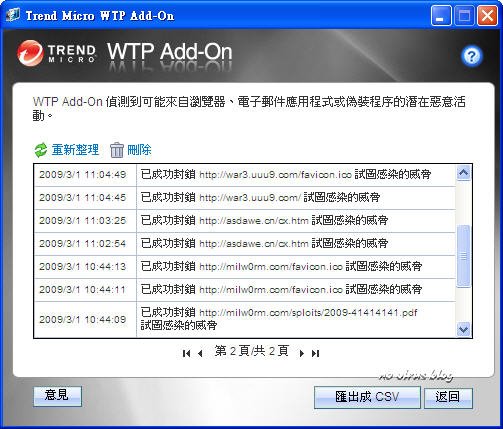Click the log list scrollbar thumb
Viewport: 503px width, 429px height.
[x=463, y=256]
